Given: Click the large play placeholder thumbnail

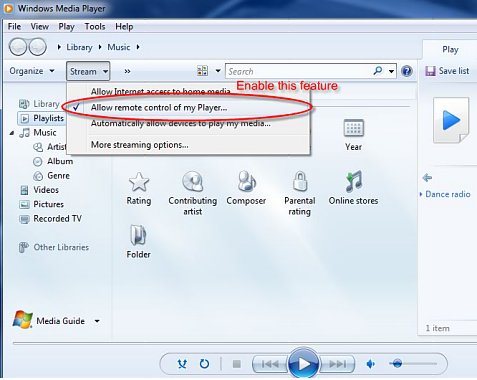Looking at the screenshot, I should tap(451, 120).
